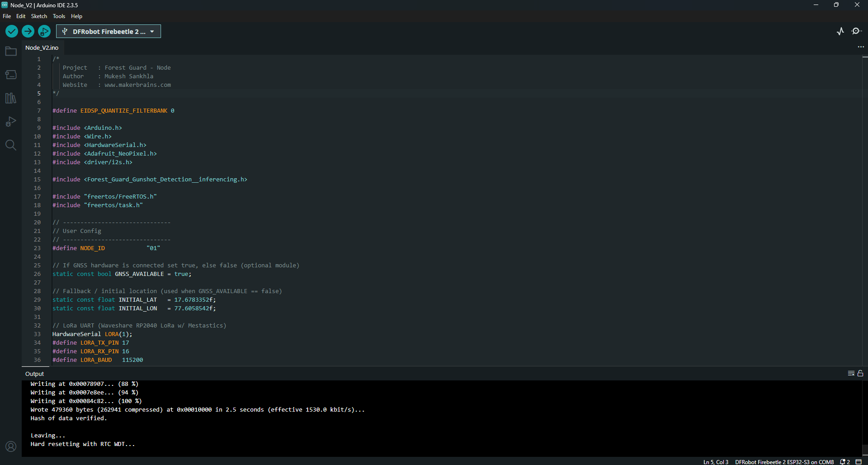Image resolution: width=868 pixels, height=465 pixels.
Task: Open the Sketchbook folder panel
Action: (x=11, y=51)
